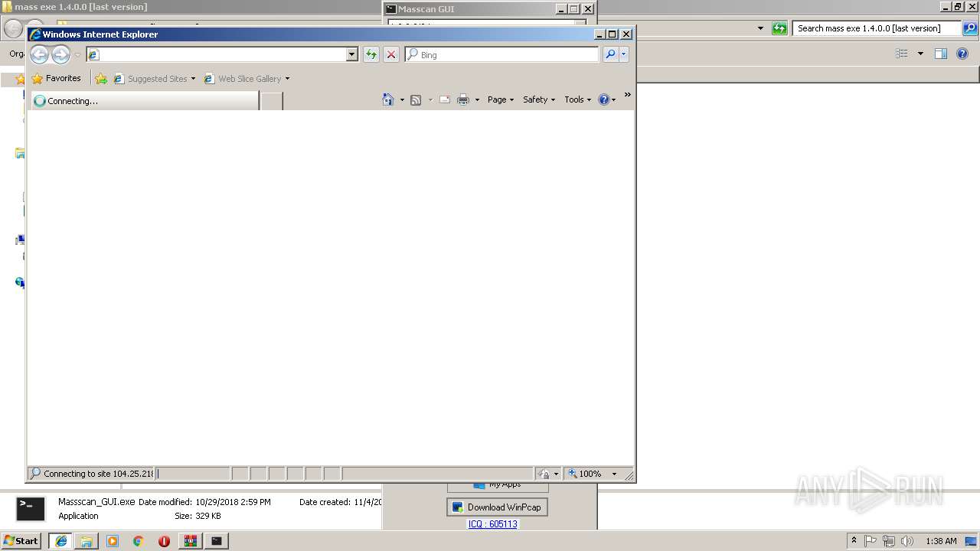Print the page with printer icon
The image size is (980, 551).
coord(463,99)
